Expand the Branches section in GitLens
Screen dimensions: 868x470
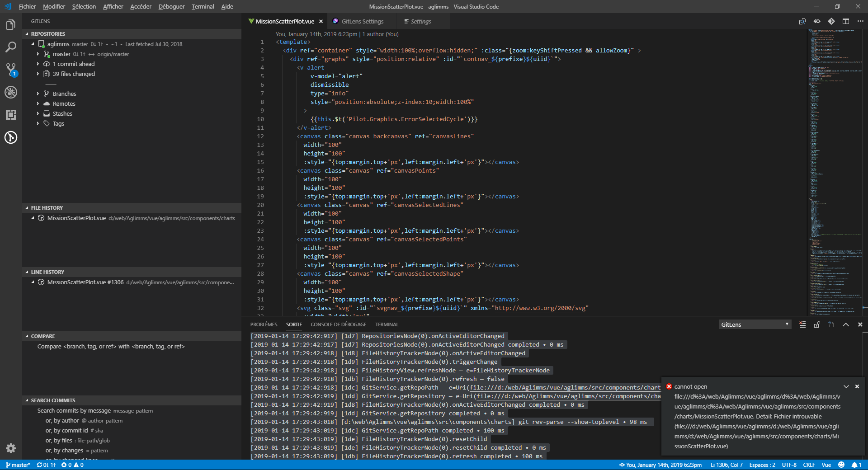click(x=65, y=94)
